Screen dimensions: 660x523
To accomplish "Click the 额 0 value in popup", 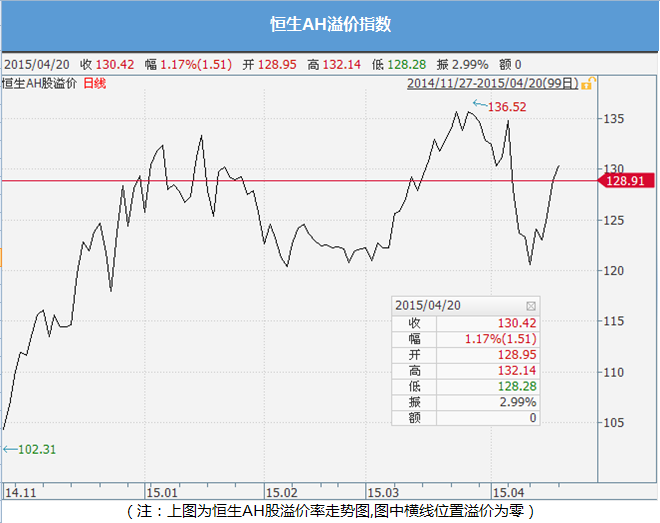I will click(x=533, y=418).
